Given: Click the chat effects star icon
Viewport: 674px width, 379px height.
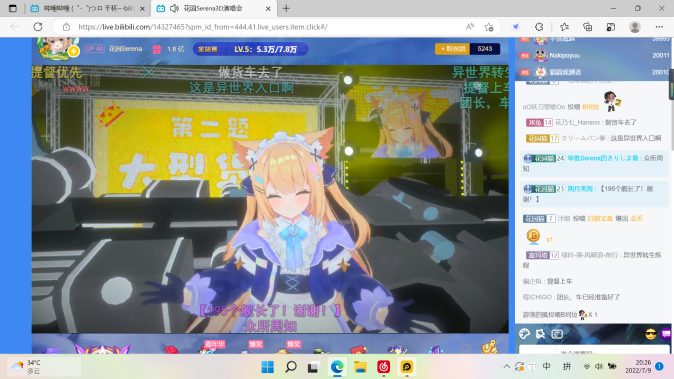Looking at the screenshot, I should [540, 334].
